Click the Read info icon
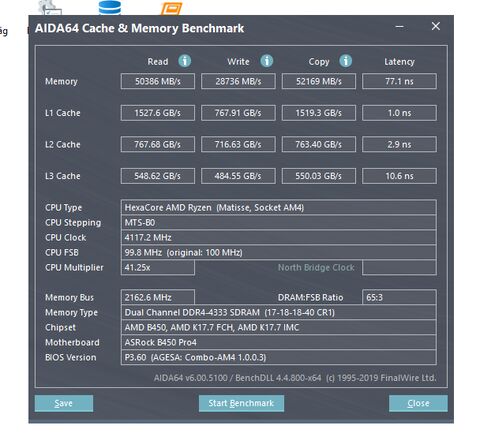The image size is (480, 444). (x=185, y=61)
